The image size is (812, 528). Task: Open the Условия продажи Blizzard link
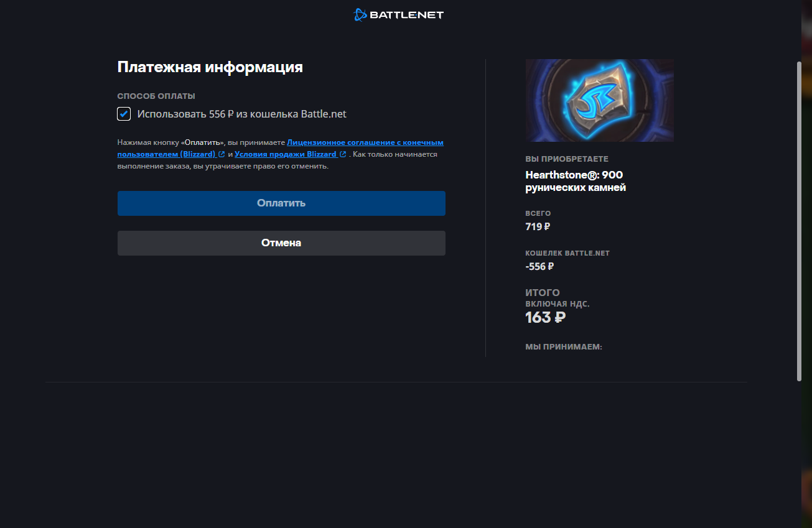(286, 154)
